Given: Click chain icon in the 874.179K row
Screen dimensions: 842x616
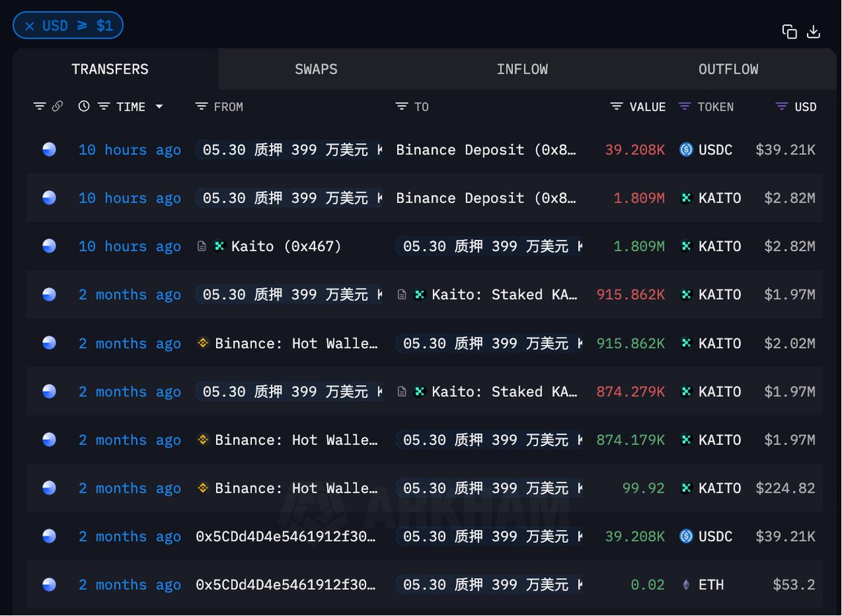Looking at the screenshot, I should (49, 439).
